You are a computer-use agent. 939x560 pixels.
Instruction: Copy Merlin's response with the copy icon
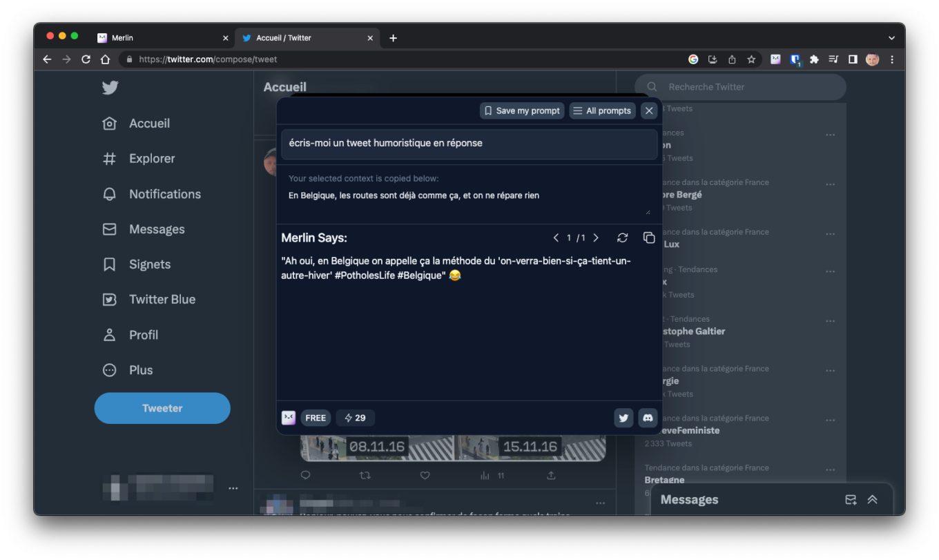click(x=649, y=238)
